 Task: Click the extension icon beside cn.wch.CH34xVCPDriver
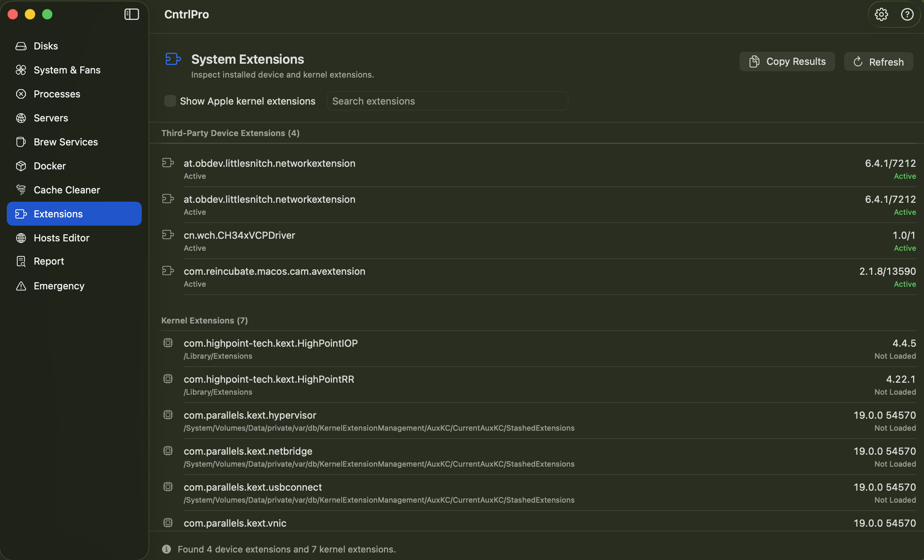(168, 235)
